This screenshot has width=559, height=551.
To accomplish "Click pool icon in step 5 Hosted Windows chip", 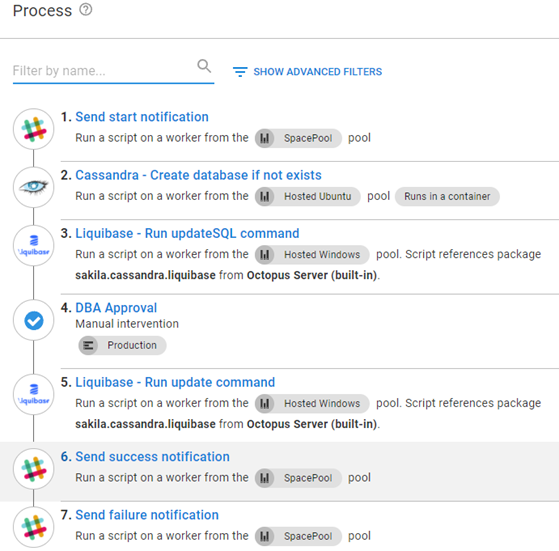I will pos(265,403).
